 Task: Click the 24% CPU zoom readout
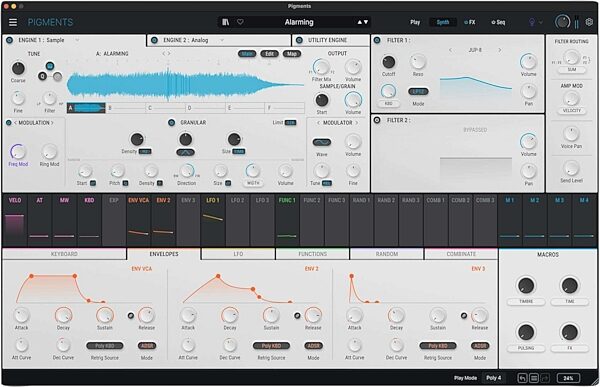568,378
